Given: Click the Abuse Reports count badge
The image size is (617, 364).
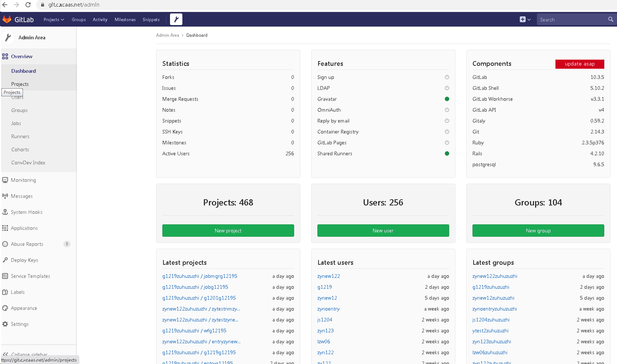Looking at the screenshot, I should click(67, 244).
